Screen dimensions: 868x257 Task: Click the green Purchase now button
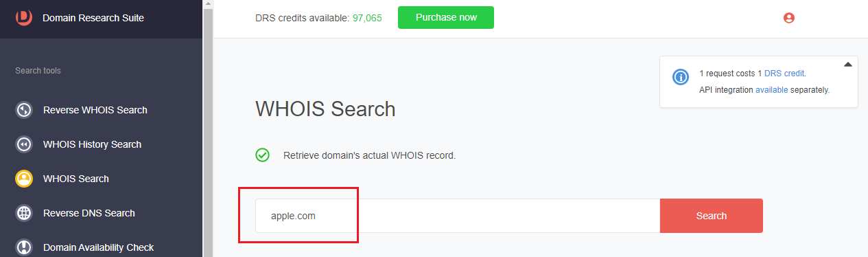pyautogui.click(x=446, y=18)
